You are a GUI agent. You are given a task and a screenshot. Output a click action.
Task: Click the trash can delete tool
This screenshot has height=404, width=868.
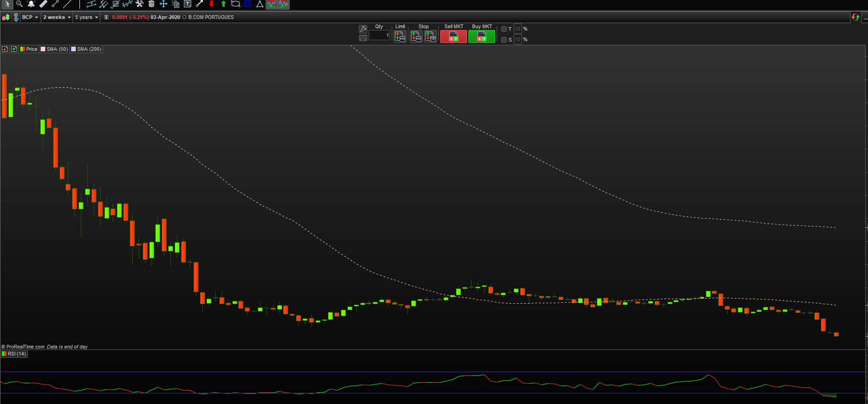151,4
